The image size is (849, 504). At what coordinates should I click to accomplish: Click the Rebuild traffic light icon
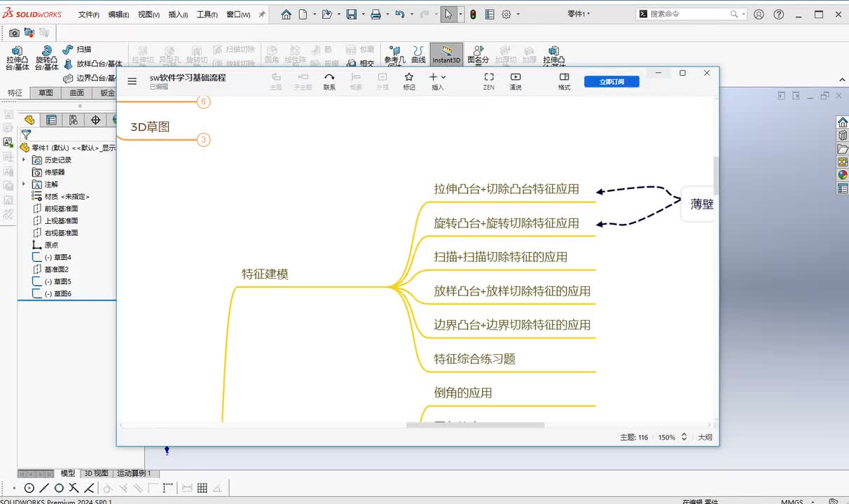pyautogui.click(x=473, y=14)
